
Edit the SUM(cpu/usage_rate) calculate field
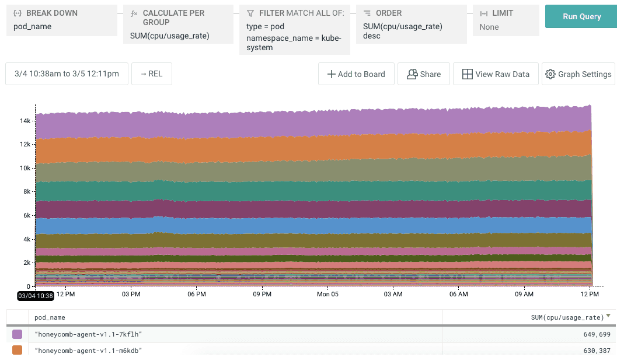pos(169,36)
